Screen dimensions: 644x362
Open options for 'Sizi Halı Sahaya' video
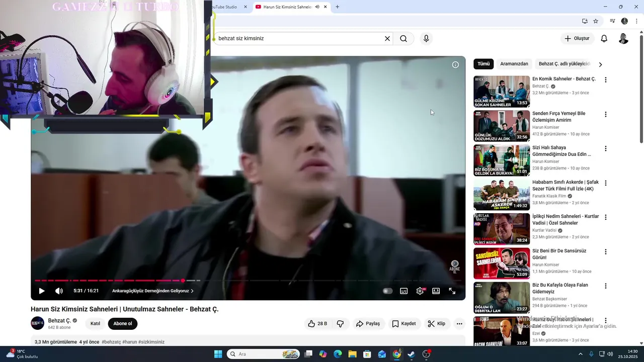pos(606,148)
